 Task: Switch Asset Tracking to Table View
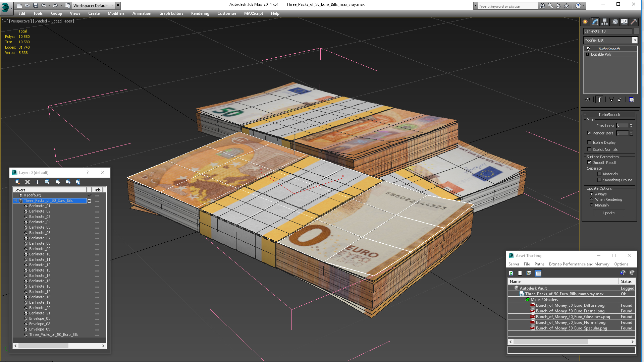pyautogui.click(x=538, y=274)
